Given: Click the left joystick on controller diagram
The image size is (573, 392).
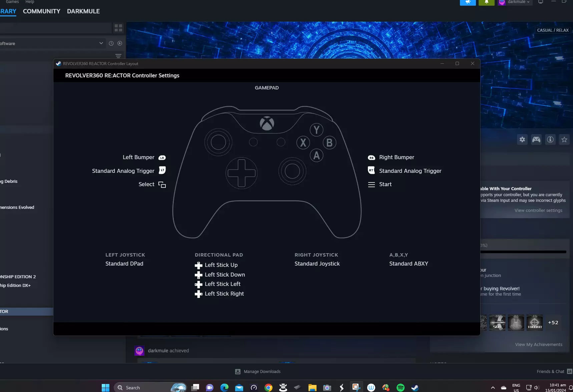Looking at the screenshot, I should click(x=218, y=142).
